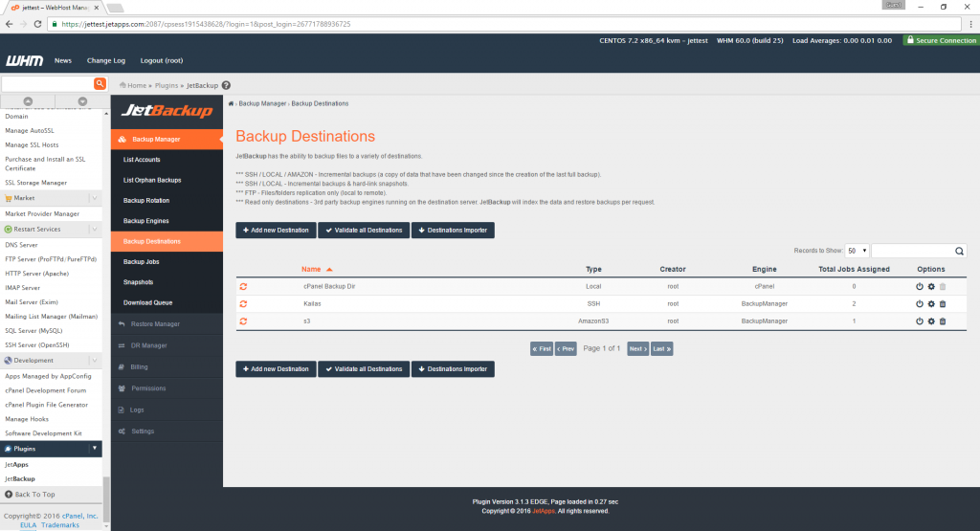Image resolution: width=980 pixels, height=531 pixels.
Task: Click Back To Top arrow icon
Action: pos(9,494)
